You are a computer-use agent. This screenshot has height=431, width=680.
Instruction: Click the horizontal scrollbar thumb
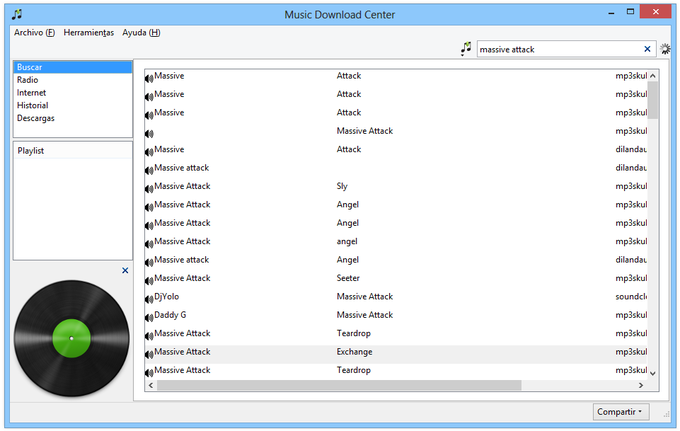point(339,385)
